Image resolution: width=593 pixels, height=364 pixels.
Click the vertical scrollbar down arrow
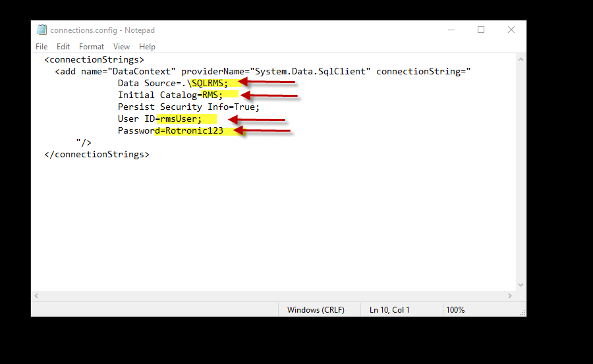521,285
